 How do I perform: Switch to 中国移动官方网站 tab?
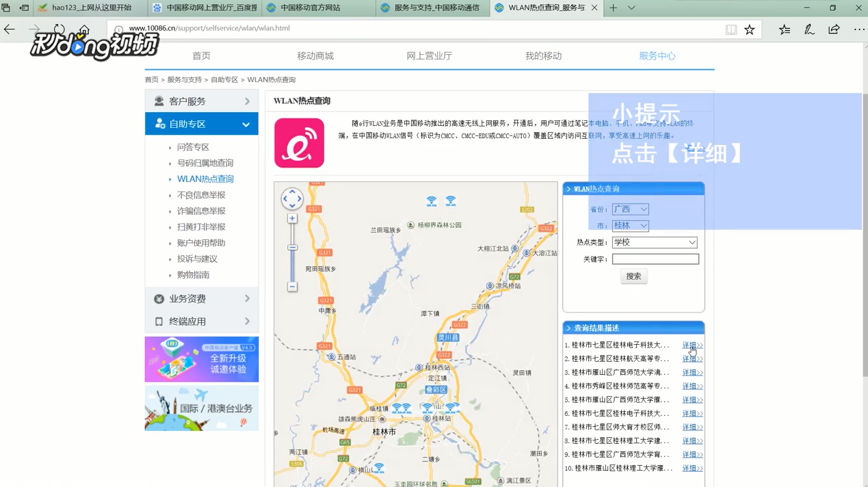point(319,8)
